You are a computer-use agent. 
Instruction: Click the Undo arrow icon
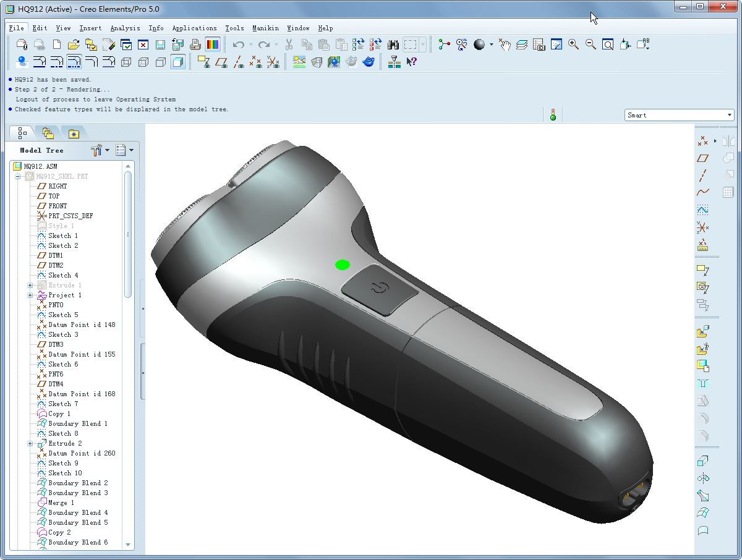pos(238,45)
